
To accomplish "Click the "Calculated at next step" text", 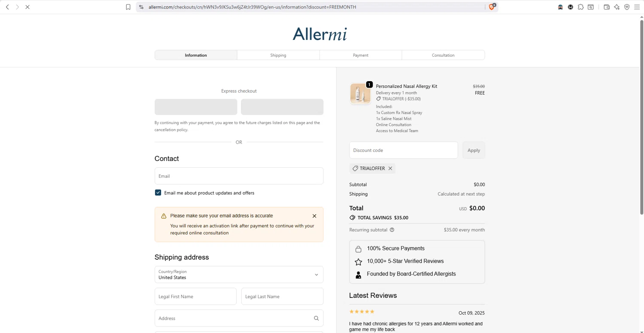I will point(461,194).
